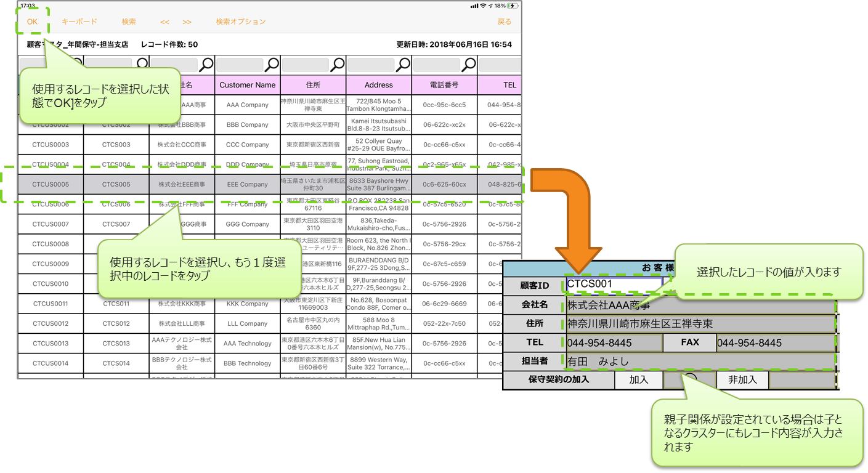Viewport: 868px width, 473px height.
Task: Tap the magnifier icon above 電話番号 column
Action: pyautogui.click(x=469, y=64)
